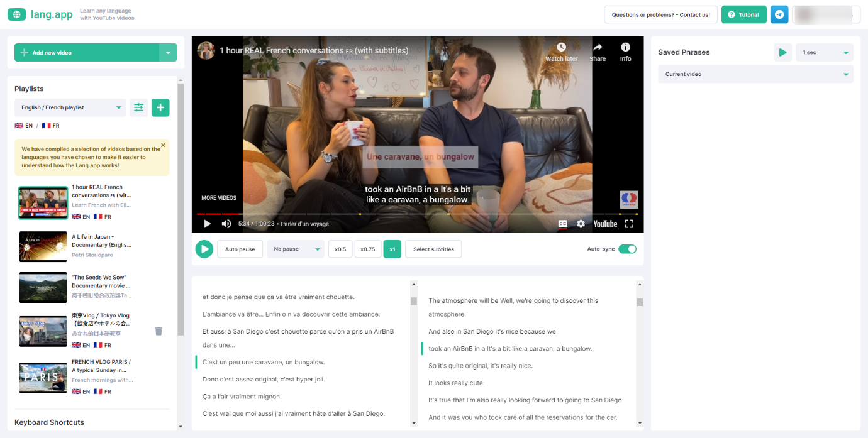Screen dimensions: 868x438
Task: Click the Telegram icon in header
Action: [779, 14]
